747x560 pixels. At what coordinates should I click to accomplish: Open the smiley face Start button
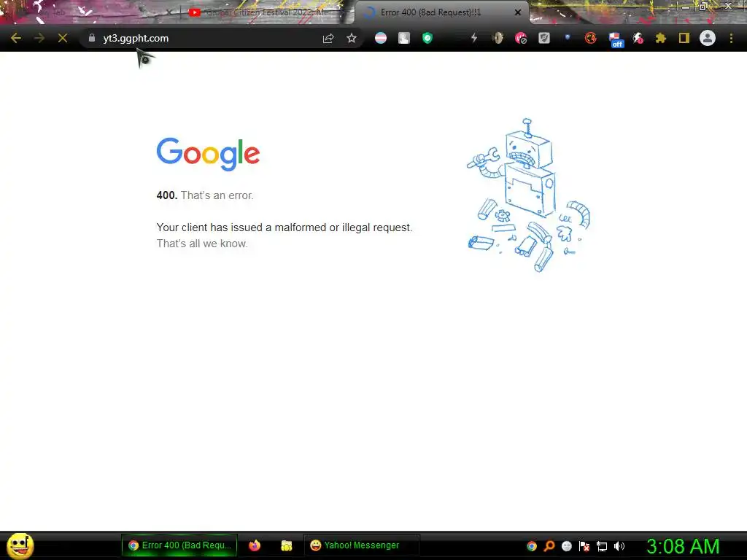point(20,545)
